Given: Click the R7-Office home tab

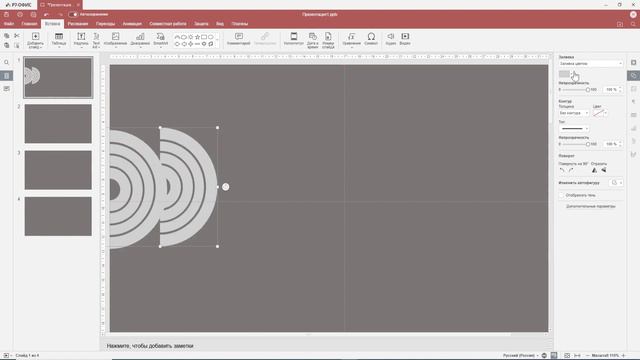Looking at the screenshot, I should pos(18,4).
